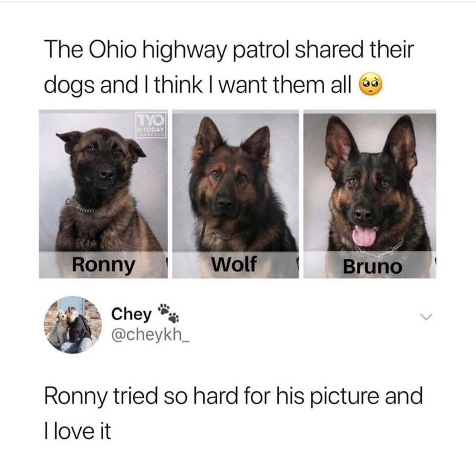Click the "dogs and I think I want them all" text
Screen dimensions: 476x476
point(198,86)
